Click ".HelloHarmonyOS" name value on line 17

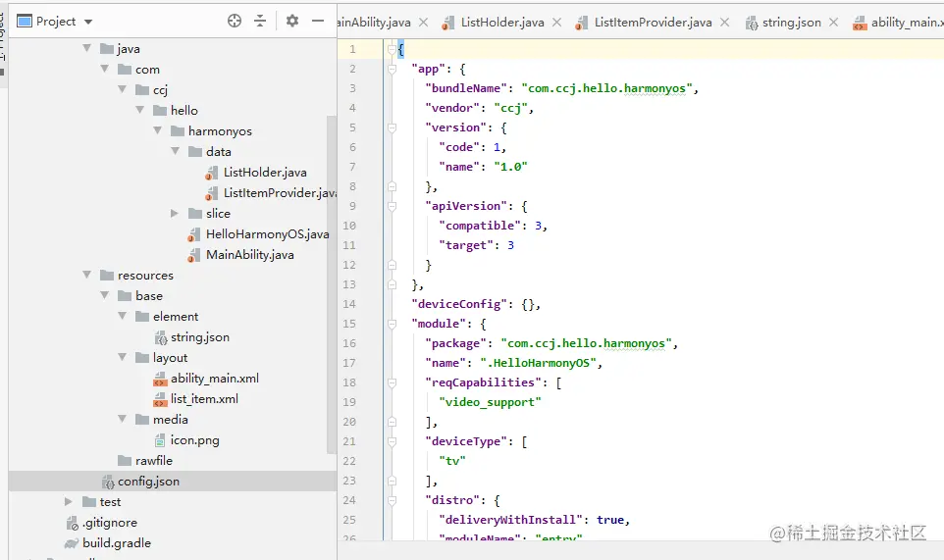pos(538,363)
